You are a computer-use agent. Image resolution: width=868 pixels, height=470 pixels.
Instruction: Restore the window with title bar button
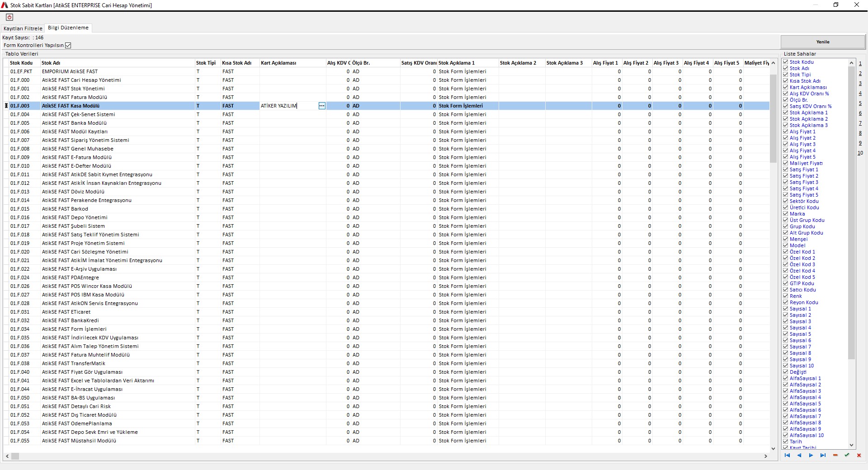click(x=836, y=5)
